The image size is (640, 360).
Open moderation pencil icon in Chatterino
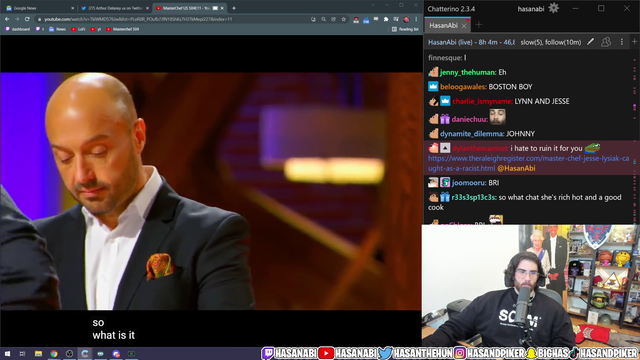coord(590,42)
